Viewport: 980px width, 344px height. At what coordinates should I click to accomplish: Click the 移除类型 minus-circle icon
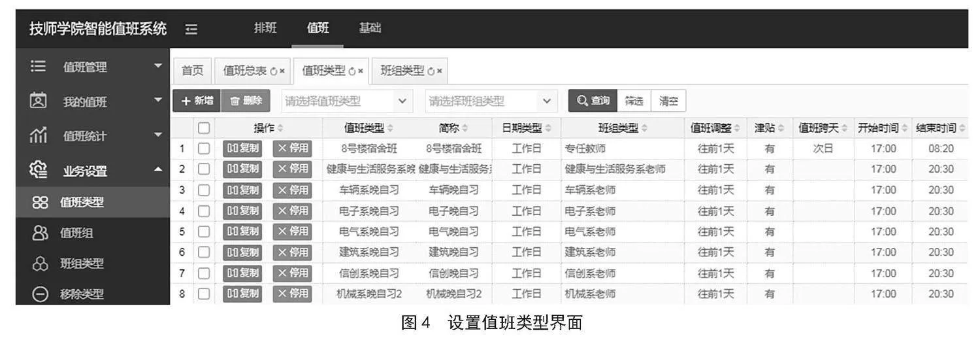coord(41,294)
